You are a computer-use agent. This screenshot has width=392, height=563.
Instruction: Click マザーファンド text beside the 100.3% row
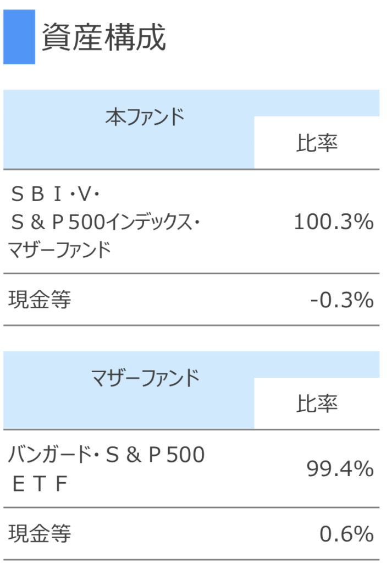point(59,250)
